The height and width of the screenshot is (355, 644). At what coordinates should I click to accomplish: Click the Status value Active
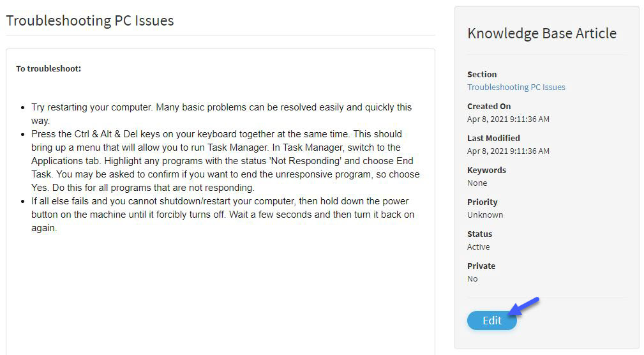coord(478,247)
